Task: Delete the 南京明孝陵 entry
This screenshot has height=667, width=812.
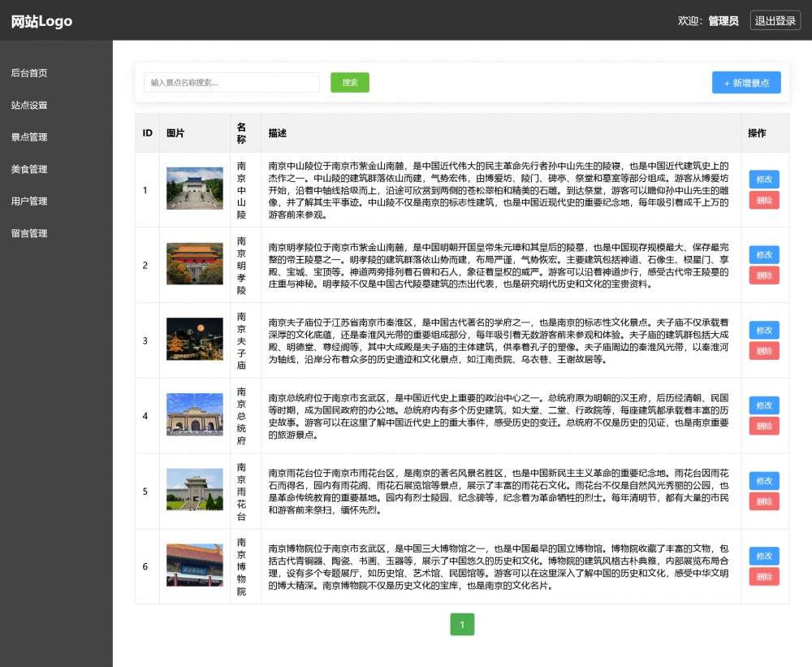Action: pyautogui.click(x=763, y=275)
